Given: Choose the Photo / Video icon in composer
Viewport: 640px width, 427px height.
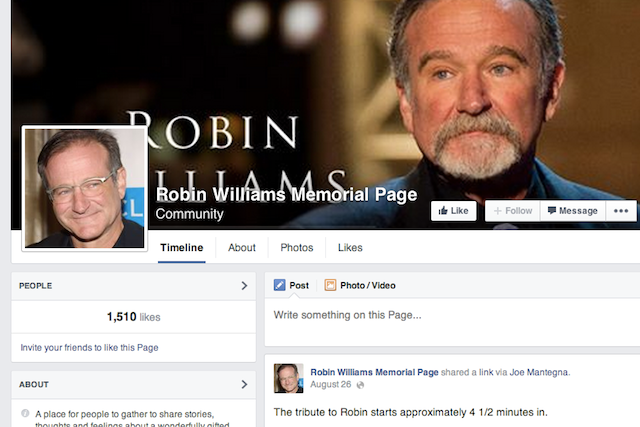Looking at the screenshot, I should [330, 286].
